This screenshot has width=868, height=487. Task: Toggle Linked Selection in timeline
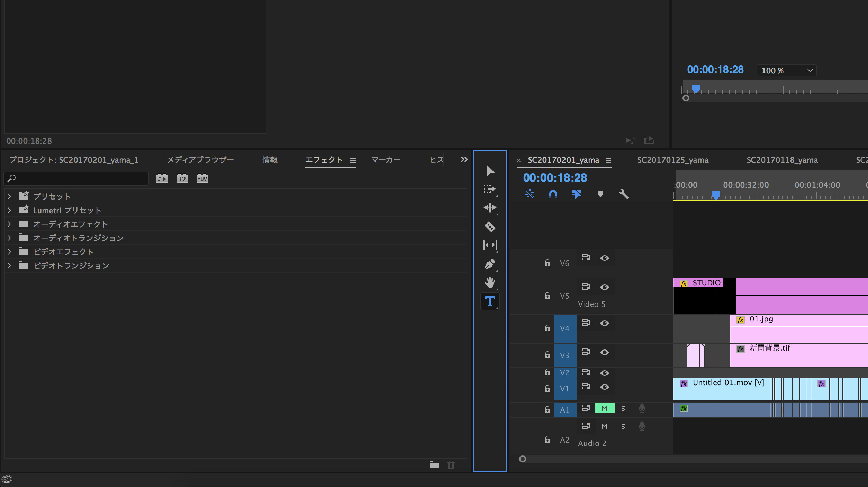576,194
